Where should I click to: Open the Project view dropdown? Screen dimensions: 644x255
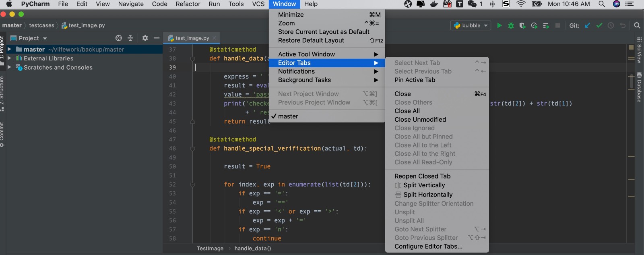tap(29, 38)
